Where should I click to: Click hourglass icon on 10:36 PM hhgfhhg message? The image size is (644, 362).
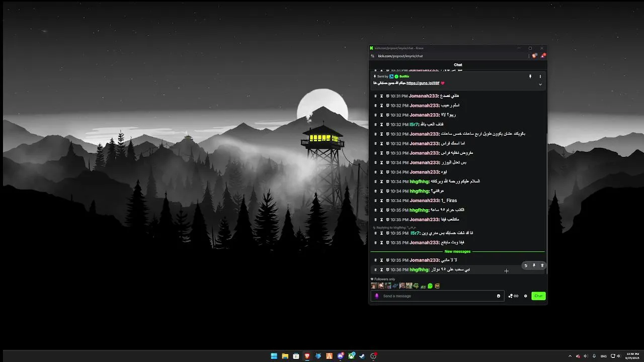381,270
